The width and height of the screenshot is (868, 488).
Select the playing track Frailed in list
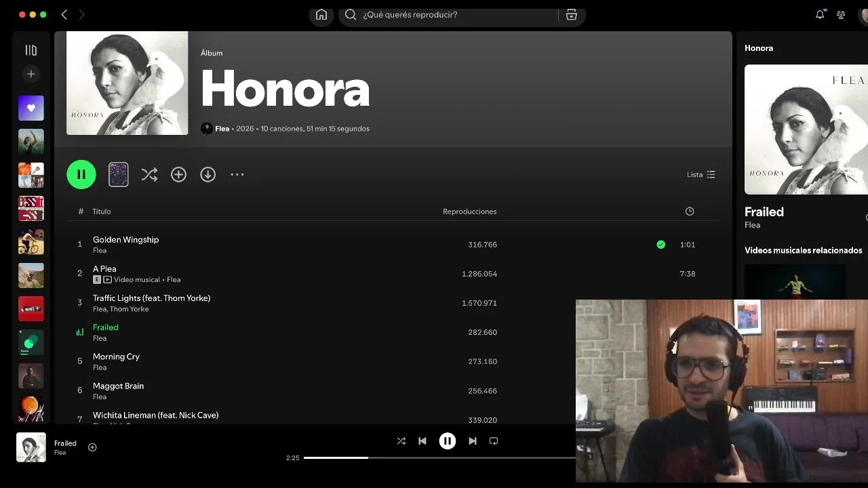106,327
